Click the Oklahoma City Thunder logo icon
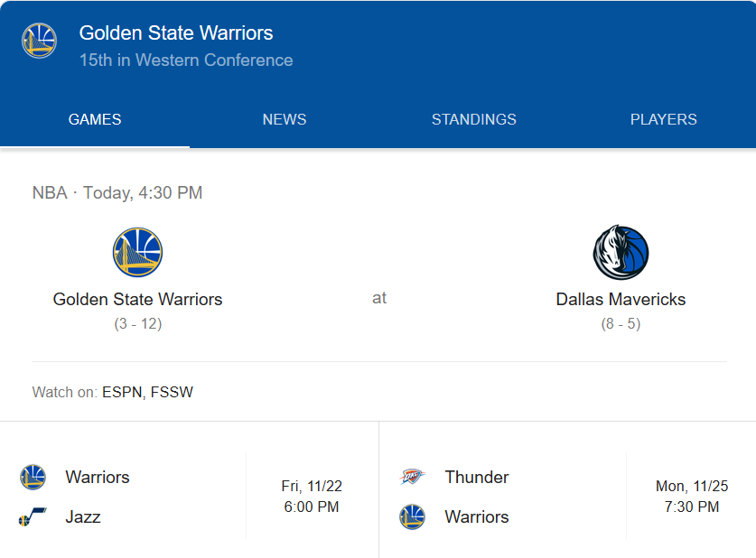 tap(413, 478)
